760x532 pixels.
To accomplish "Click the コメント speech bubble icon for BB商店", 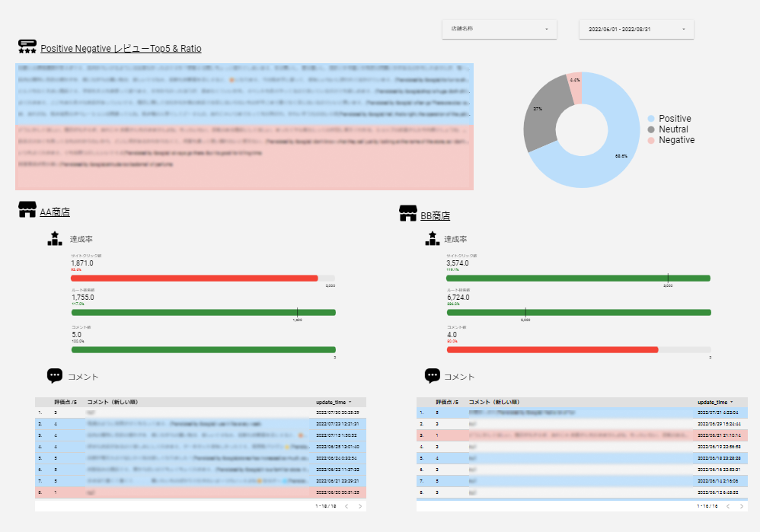I will click(x=433, y=376).
